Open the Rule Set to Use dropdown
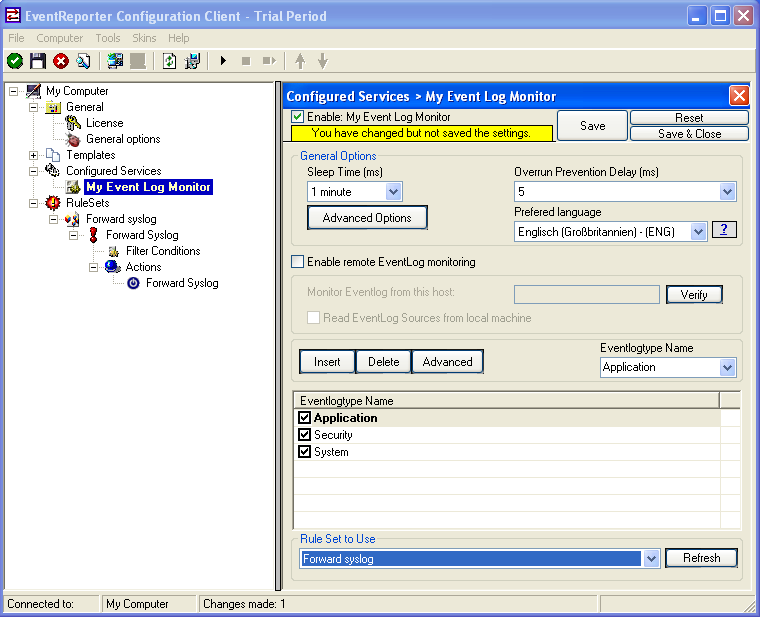760x617 pixels. (x=651, y=558)
